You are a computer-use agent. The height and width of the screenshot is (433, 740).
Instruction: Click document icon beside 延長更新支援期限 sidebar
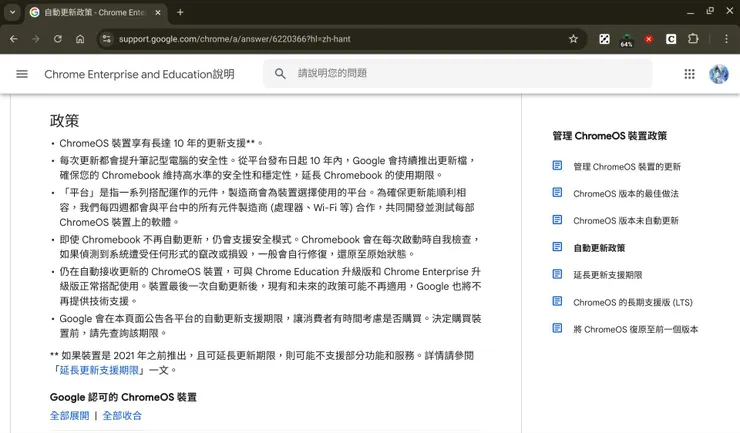click(x=557, y=274)
